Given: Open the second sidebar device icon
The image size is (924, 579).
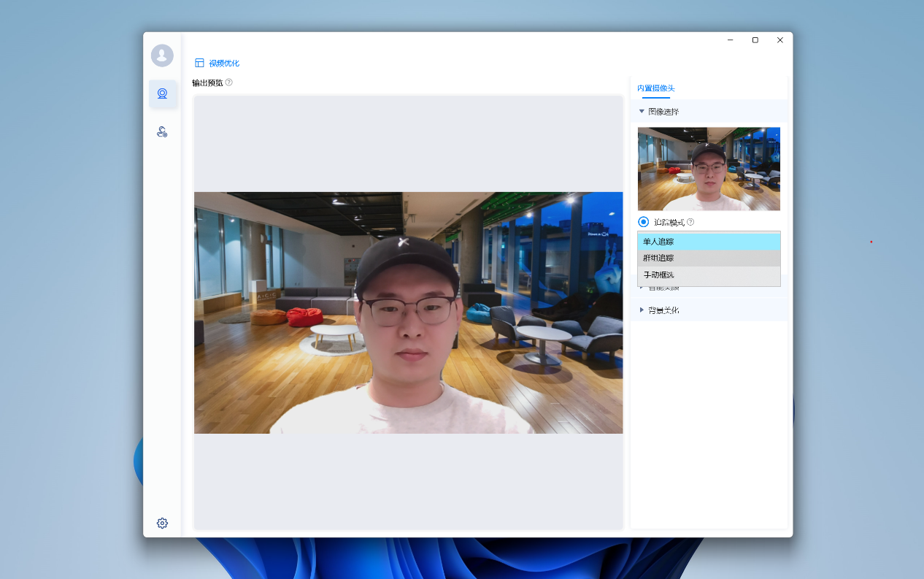Looking at the screenshot, I should click(x=163, y=131).
